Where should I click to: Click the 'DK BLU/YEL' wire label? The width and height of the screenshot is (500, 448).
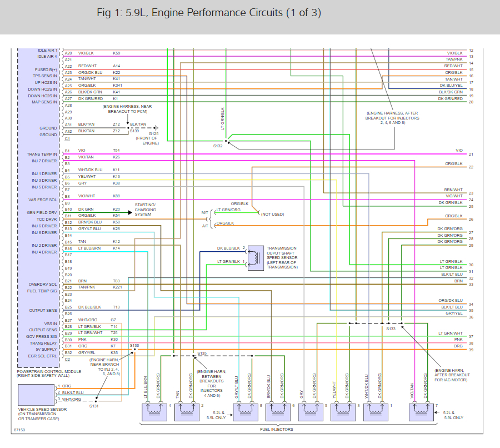click(x=451, y=86)
